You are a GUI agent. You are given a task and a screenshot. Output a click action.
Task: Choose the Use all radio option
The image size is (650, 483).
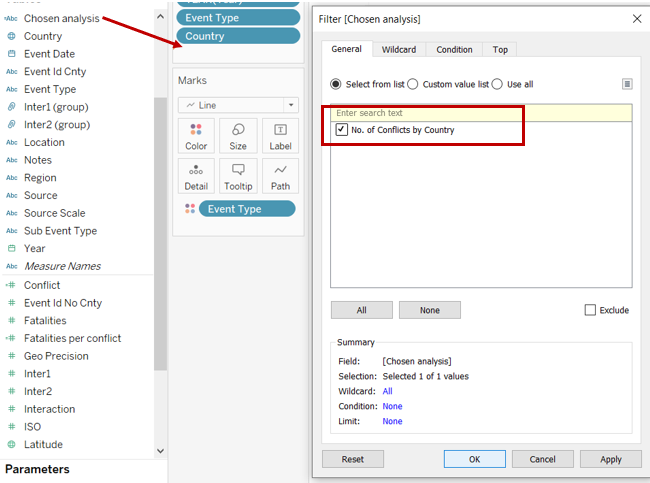[497, 84]
